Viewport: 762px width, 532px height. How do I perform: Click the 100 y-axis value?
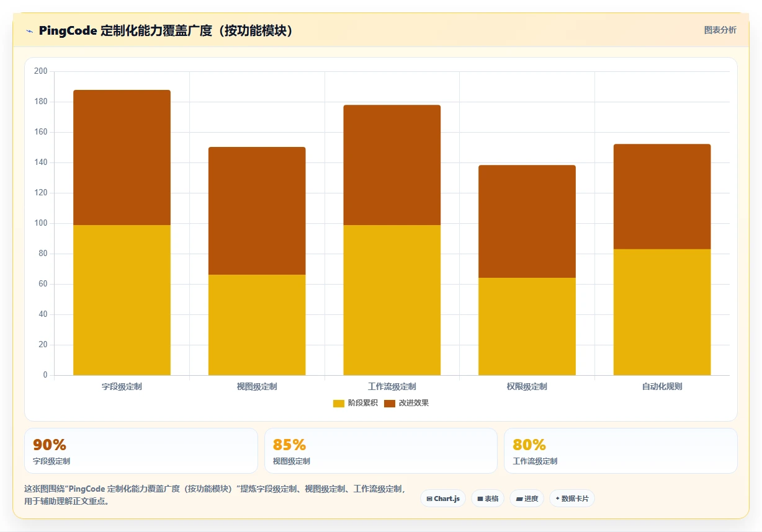pyautogui.click(x=41, y=223)
